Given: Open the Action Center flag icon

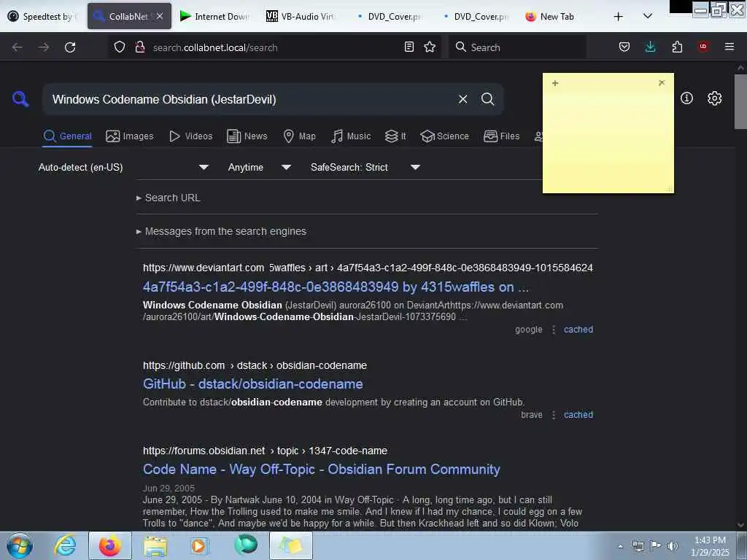Looking at the screenshot, I should 656,546.
